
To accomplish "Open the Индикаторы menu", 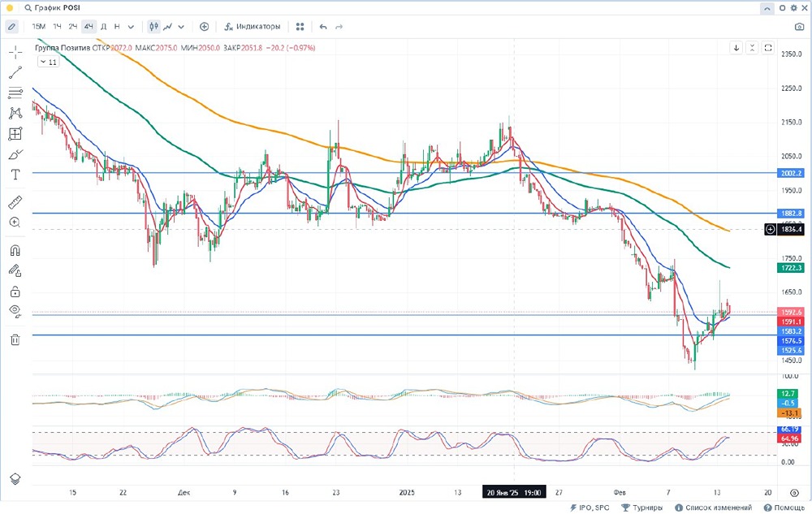I will 253,27.
